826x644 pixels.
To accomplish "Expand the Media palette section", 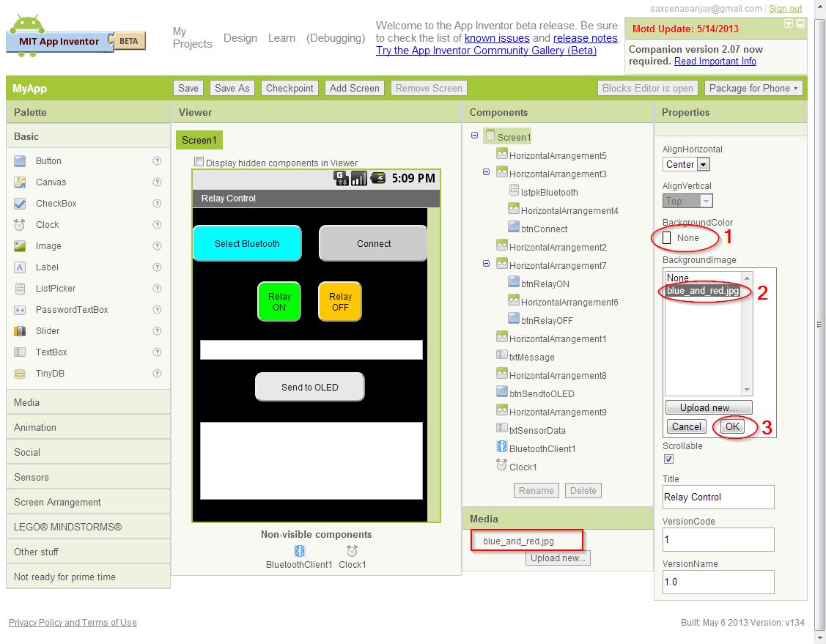I will 88,402.
